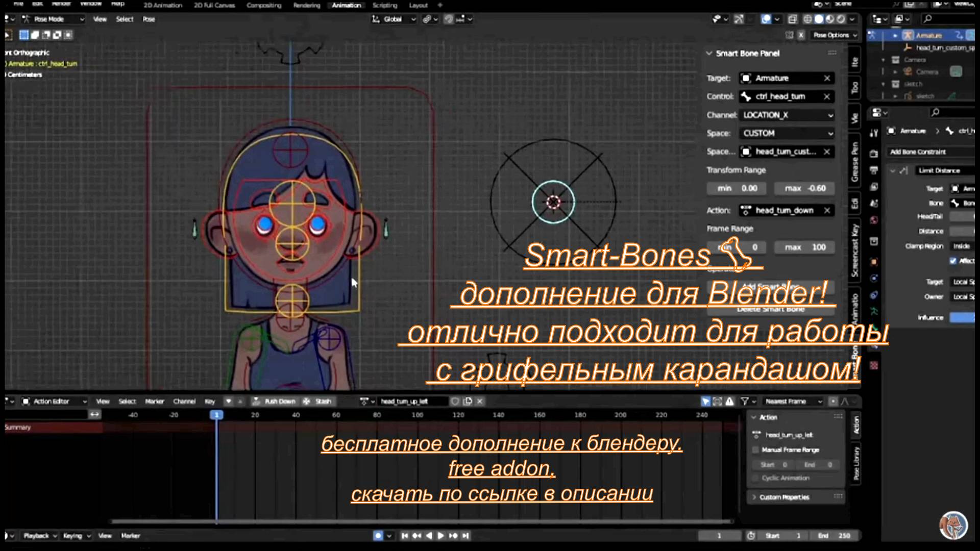
Task: Add a new workspace with plus icon
Action: 440,5
